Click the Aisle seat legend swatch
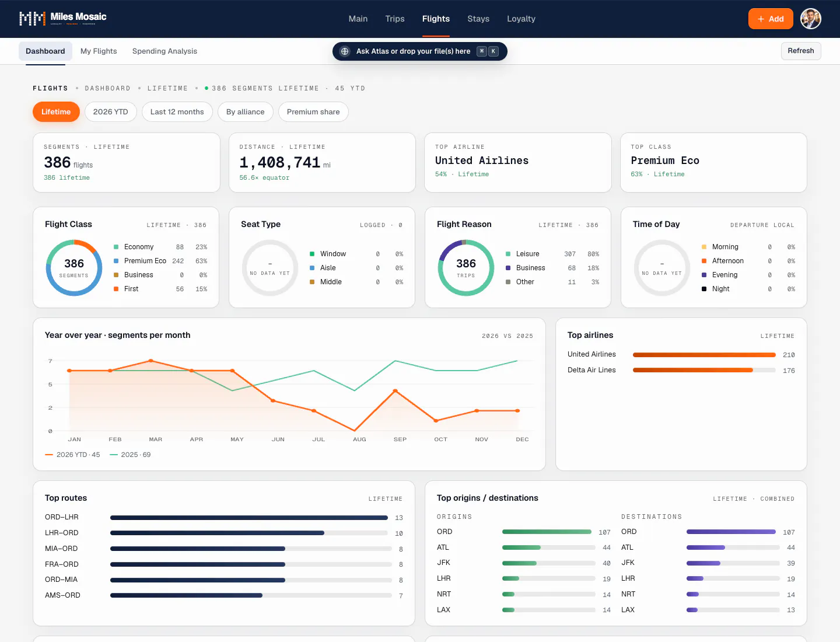 [312, 268]
